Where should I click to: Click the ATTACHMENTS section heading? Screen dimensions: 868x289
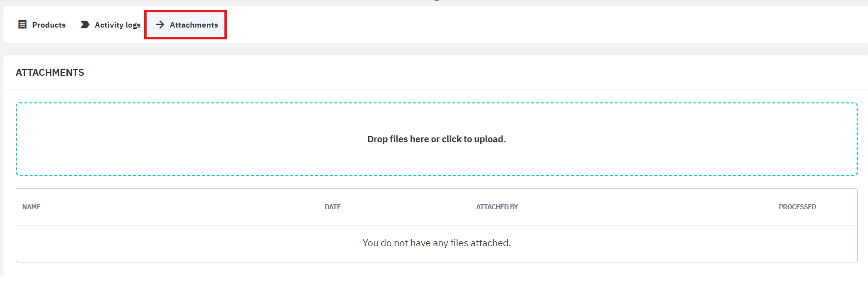pos(50,73)
